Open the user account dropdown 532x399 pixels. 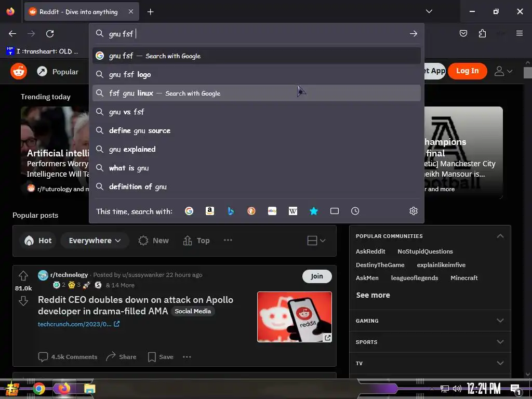tap(503, 71)
